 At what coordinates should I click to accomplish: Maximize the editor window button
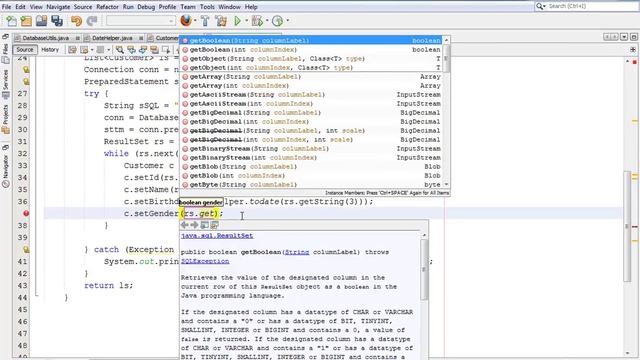tap(633, 37)
